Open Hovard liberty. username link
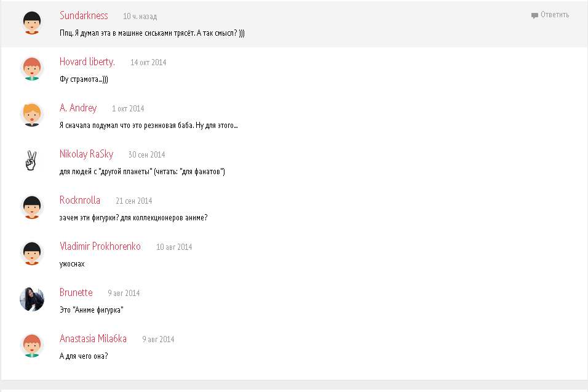 pyautogui.click(x=87, y=62)
